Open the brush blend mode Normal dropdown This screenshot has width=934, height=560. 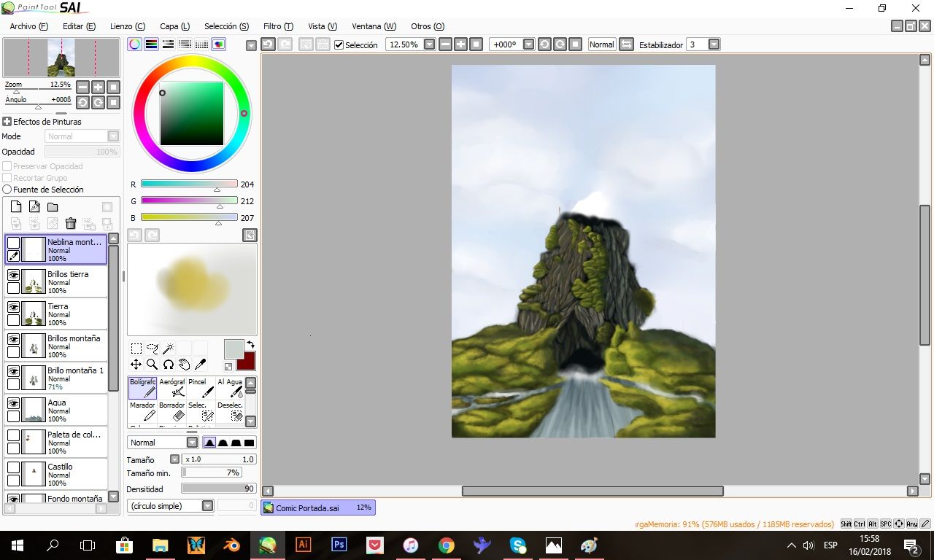coord(192,443)
